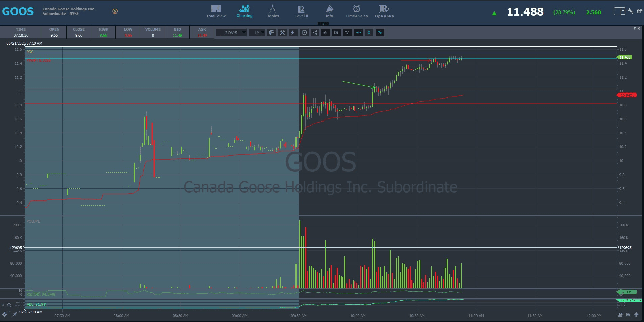Click the VOLUME pane label

(x=33, y=221)
